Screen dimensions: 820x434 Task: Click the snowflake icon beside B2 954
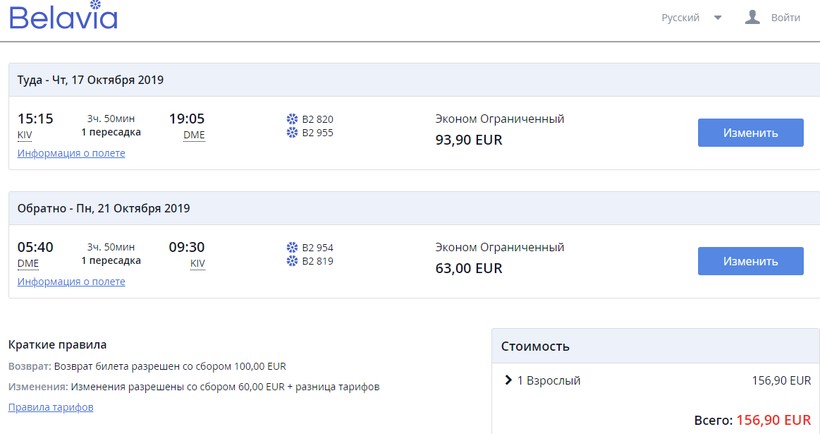click(x=292, y=247)
